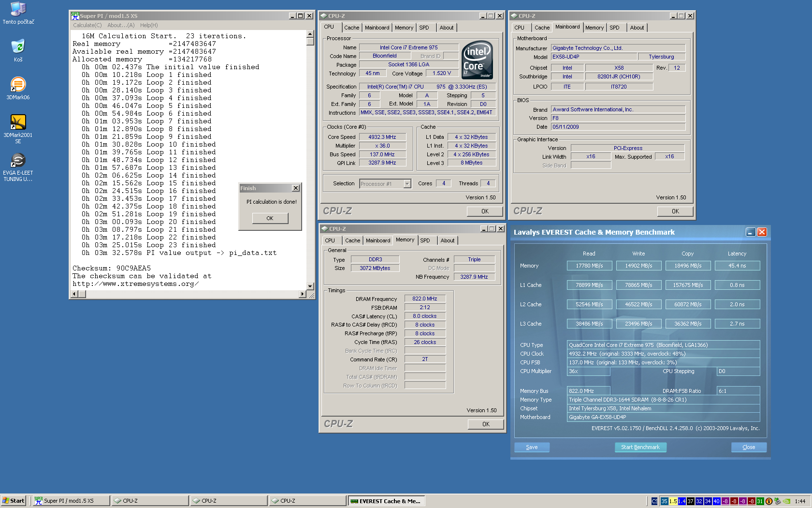Click the CPU-Z icon in the Mainboard window title bar

[x=514, y=16]
